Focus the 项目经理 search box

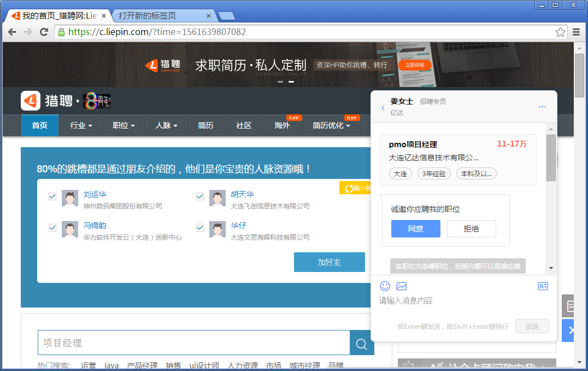(194, 343)
